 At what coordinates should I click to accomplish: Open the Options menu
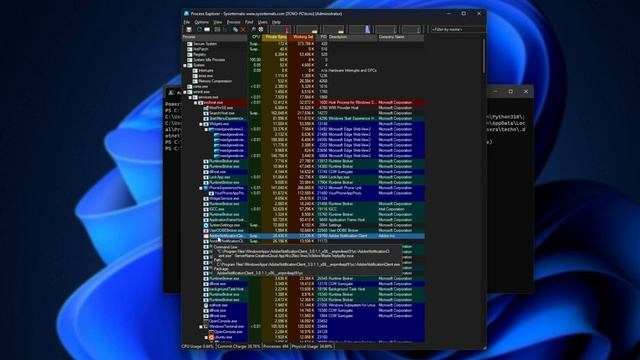click(201, 22)
